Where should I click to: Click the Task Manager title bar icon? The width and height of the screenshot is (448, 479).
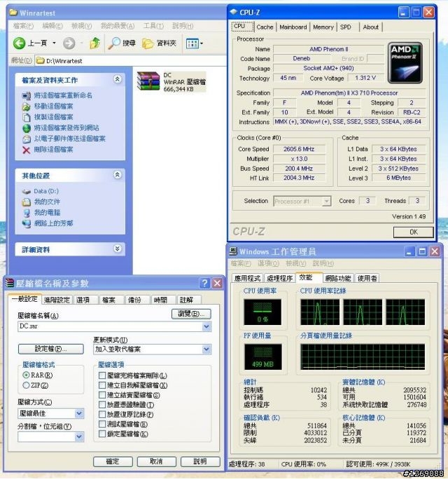point(233,251)
